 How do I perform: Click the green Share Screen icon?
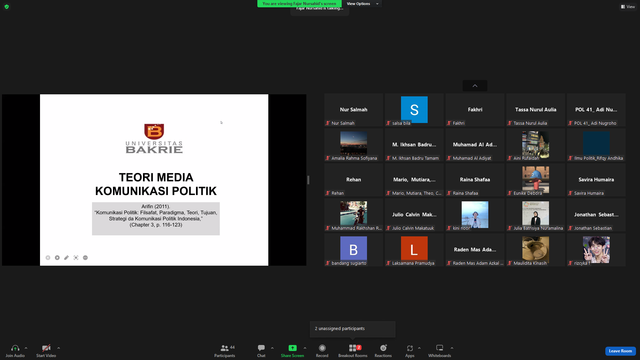pos(293,348)
